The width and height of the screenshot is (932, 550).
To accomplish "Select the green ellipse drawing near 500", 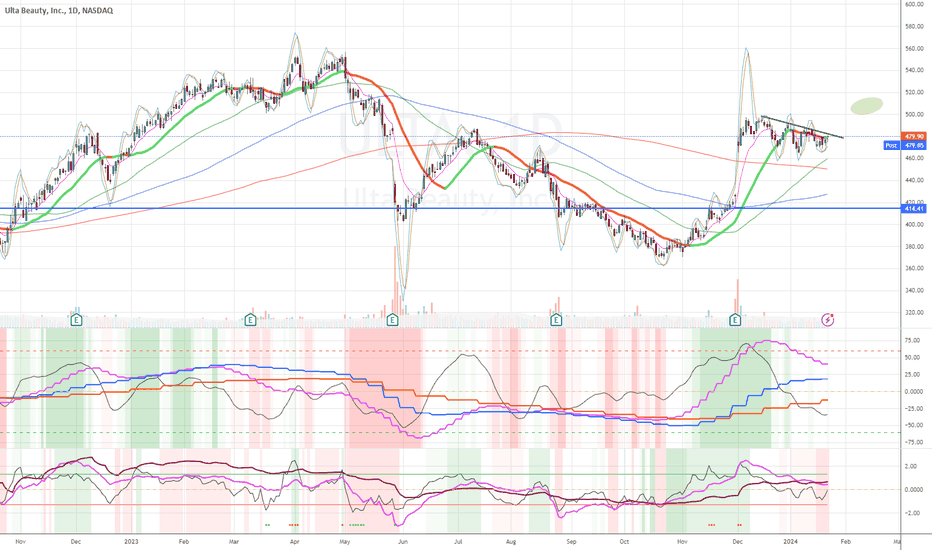I will (x=867, y=106).
